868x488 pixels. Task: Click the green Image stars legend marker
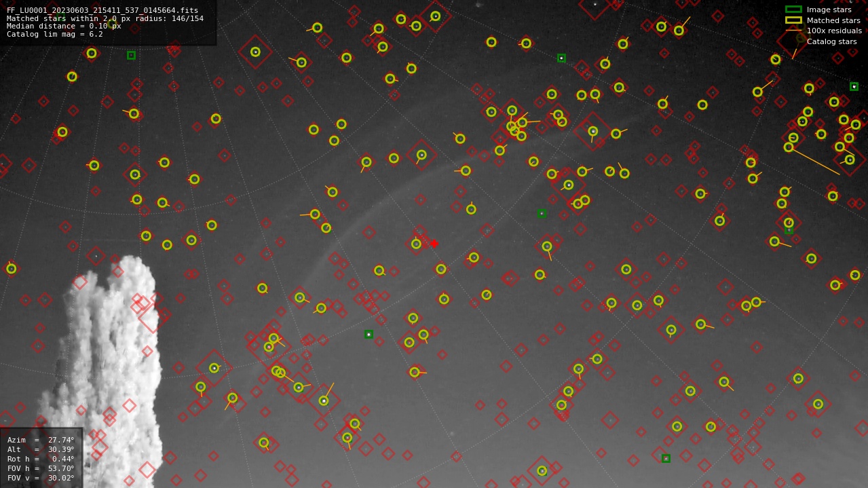(793, 10)
